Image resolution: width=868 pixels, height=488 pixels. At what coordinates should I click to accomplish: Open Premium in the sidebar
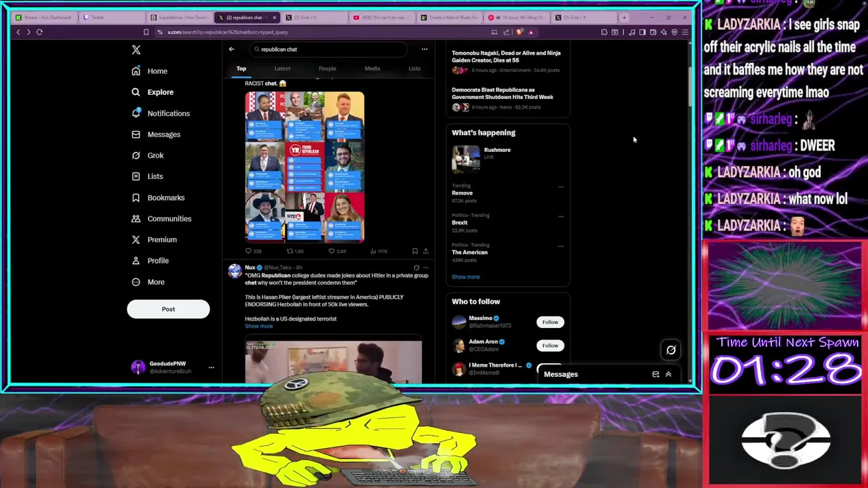(154, 239)
